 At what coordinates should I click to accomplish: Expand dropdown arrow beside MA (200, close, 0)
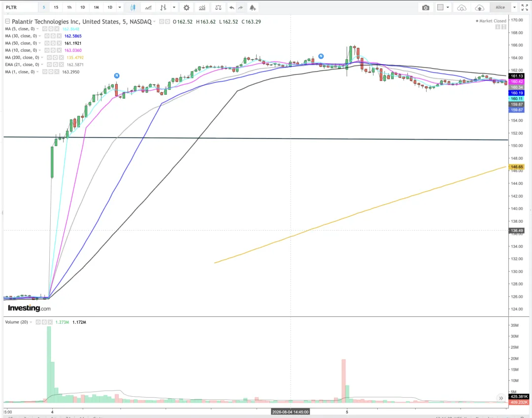(42, 57)
